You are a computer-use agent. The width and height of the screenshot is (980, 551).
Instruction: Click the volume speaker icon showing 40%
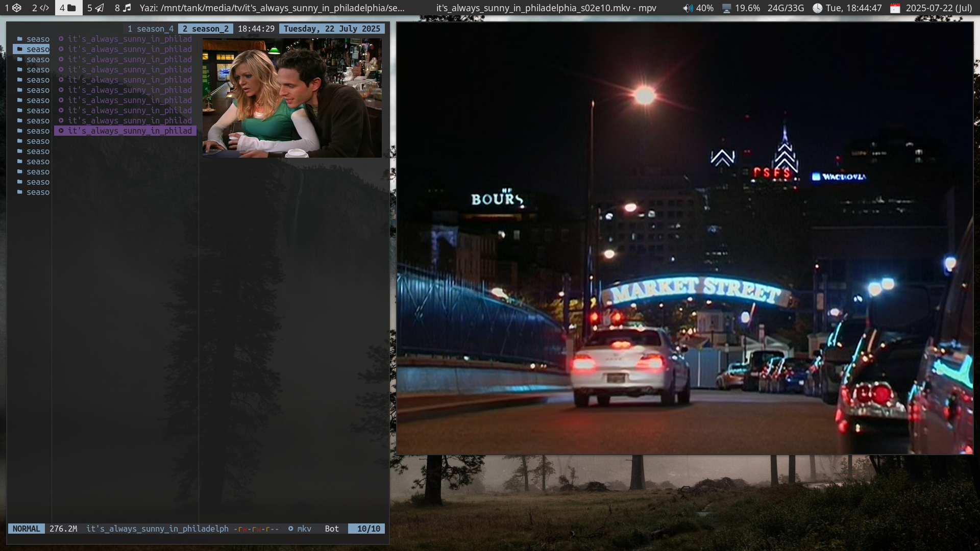[688, 8]
